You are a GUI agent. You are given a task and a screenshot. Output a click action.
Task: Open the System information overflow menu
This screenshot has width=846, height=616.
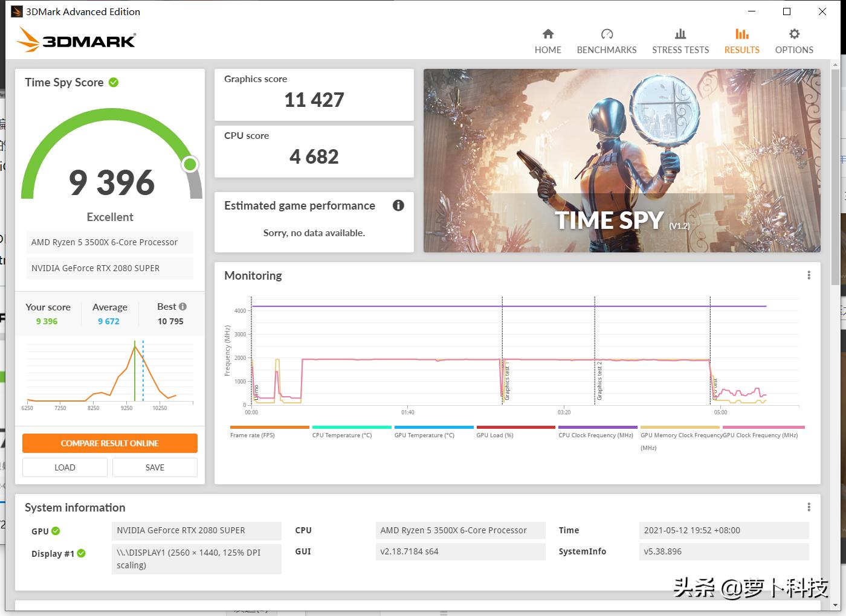[x=809, y=507]
